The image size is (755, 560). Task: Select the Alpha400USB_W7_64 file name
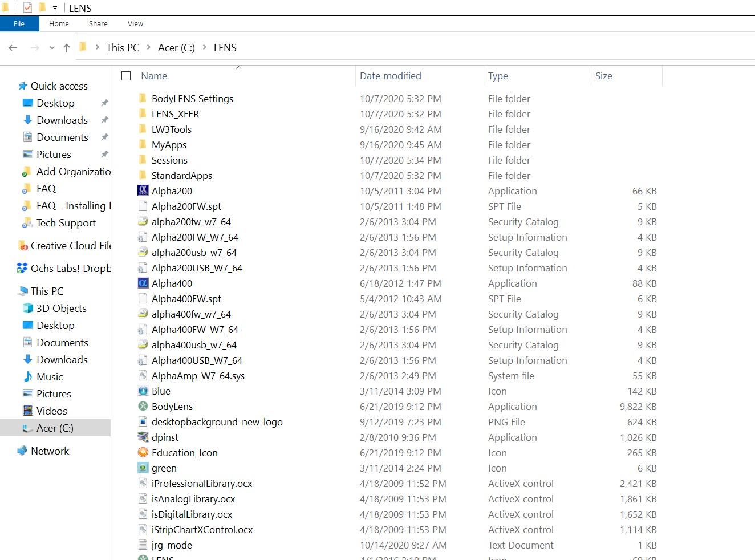point(197,360)
